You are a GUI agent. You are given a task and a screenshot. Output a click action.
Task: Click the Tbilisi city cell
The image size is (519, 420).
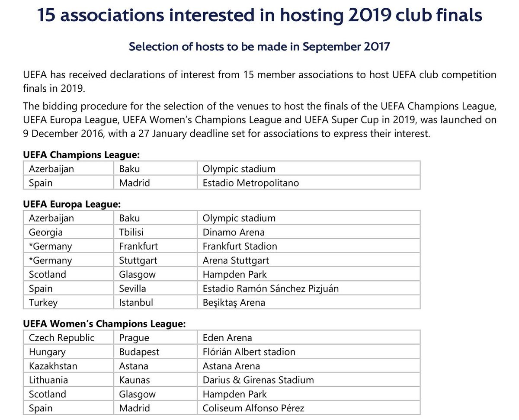pyautogui.click(x=156, y=232)
